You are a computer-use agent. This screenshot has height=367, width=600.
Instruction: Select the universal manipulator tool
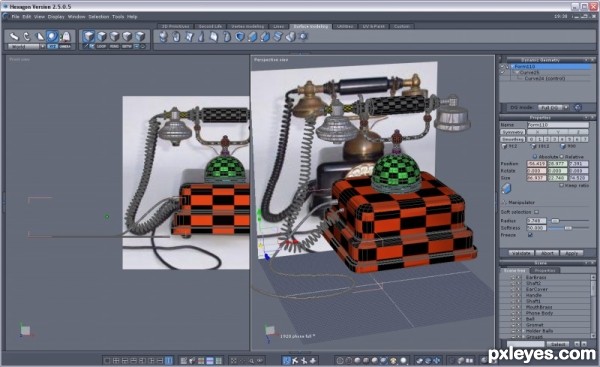[x=52, y=36]
